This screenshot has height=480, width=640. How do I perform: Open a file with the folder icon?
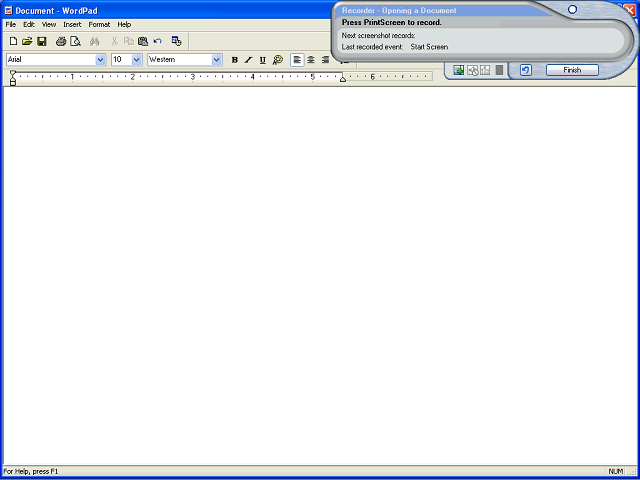[x=27, y=41]
